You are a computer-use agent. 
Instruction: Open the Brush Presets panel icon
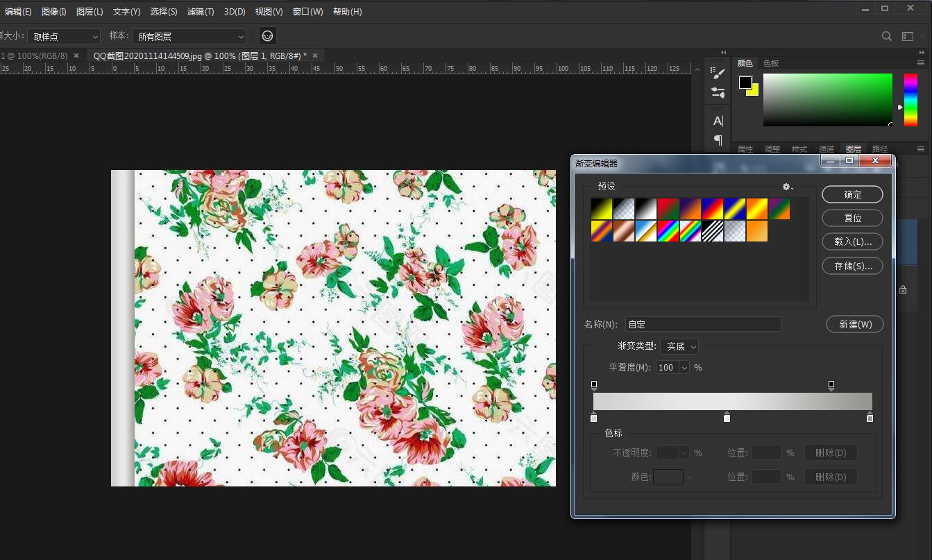click(x=718, y=93)
